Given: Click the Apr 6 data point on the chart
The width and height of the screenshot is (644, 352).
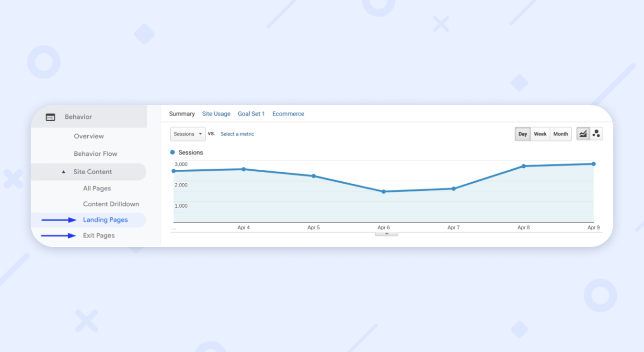Looking at the screenshot, I should click(x=383, y=192).
